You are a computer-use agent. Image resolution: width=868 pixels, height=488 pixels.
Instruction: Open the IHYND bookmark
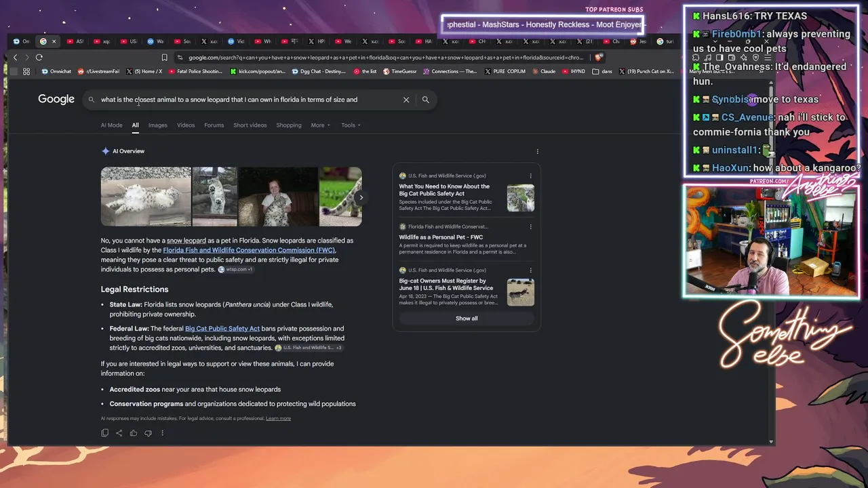click(573, 71)
